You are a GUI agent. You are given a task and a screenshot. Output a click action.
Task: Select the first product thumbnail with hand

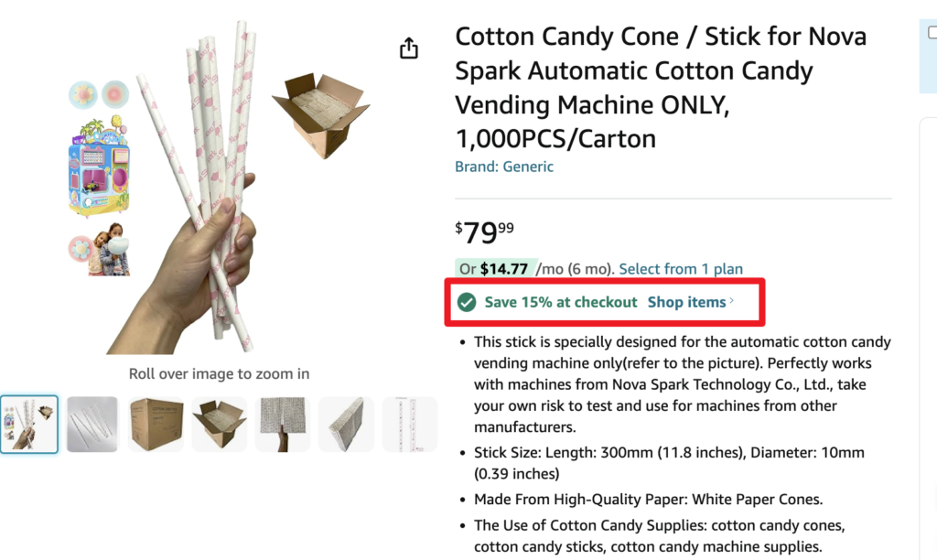(x=29, y=425)
